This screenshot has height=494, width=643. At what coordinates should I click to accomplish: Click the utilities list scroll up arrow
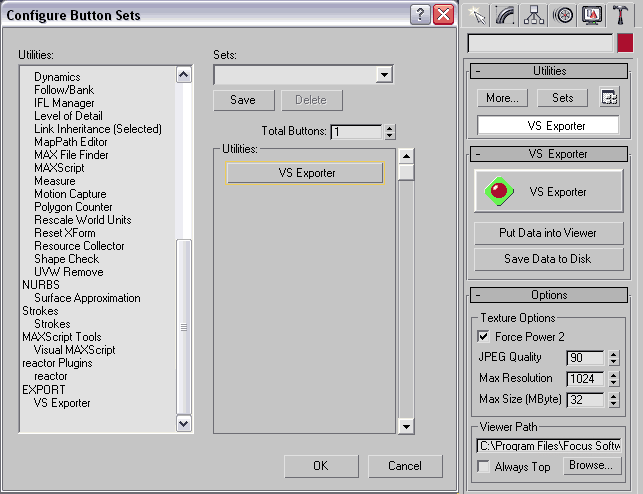click(184, 75)
